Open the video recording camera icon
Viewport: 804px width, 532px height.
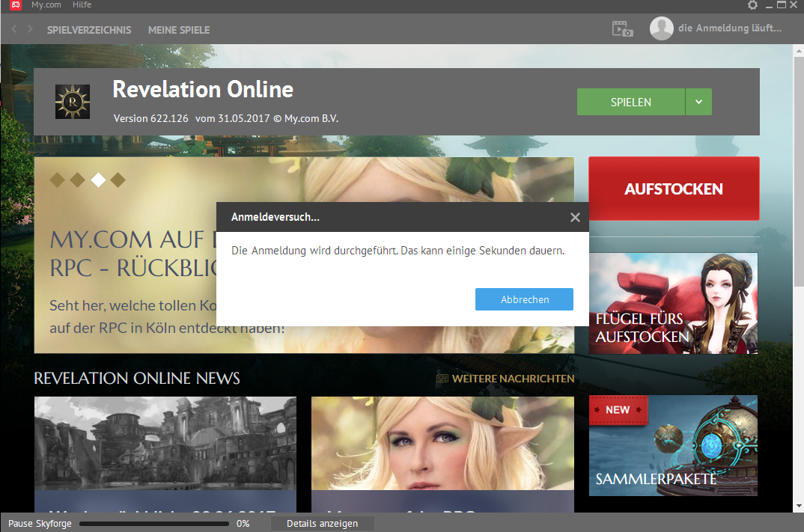point(623,28)
